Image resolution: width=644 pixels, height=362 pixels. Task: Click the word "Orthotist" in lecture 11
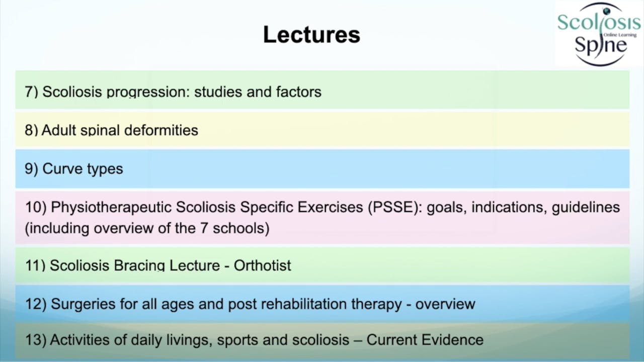262,265
